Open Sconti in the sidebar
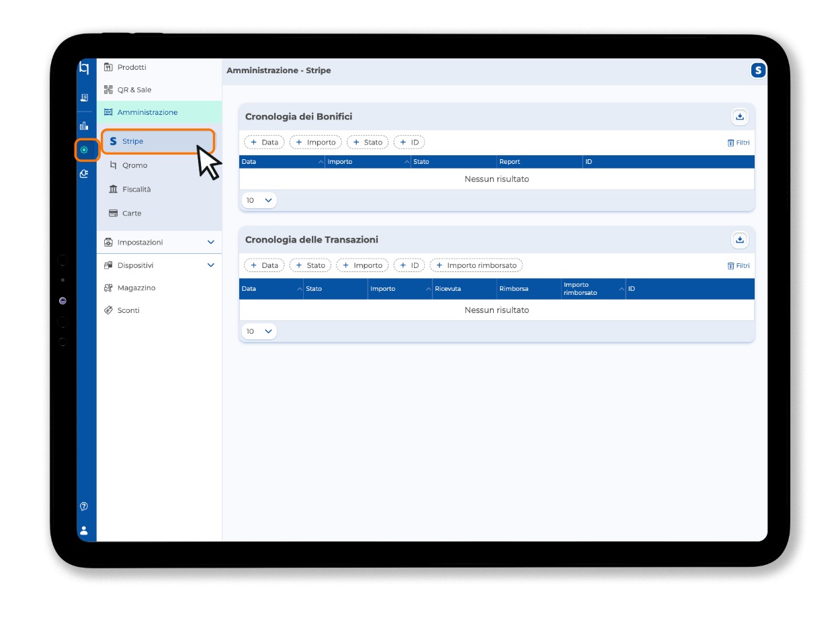Screen dimensions: 840x618 coord(159,310)
